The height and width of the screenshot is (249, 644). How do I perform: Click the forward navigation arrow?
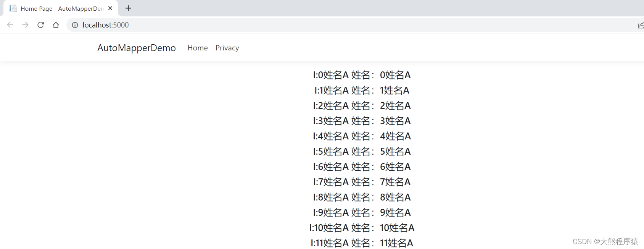coord(25,25)
